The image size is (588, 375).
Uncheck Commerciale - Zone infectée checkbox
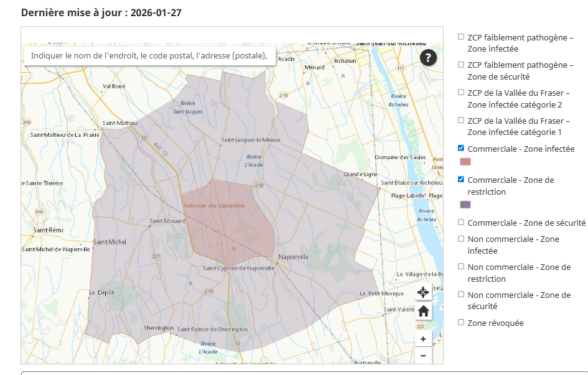pos(461,149)
